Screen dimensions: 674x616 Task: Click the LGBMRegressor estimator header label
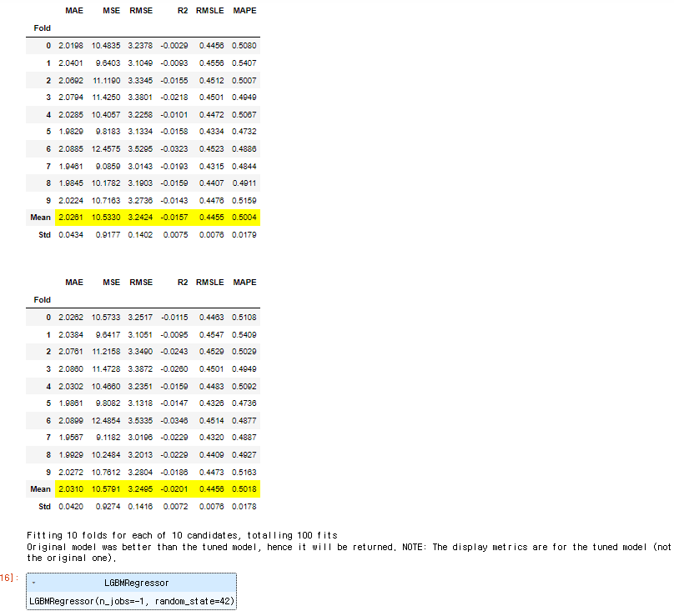(136, 583)
